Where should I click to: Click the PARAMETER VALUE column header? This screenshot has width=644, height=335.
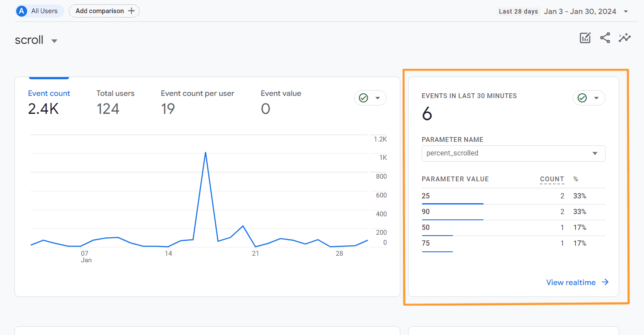click(455, 179)
